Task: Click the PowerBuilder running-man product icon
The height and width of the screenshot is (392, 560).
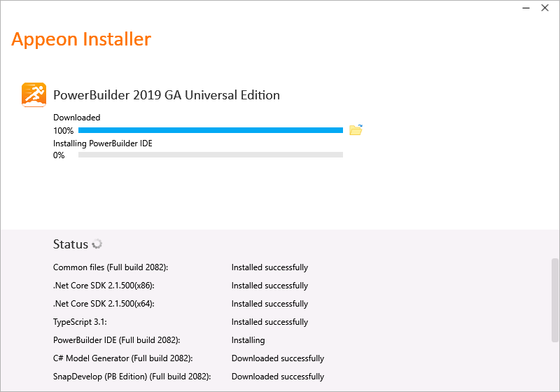Action: [x=34, y=94]
